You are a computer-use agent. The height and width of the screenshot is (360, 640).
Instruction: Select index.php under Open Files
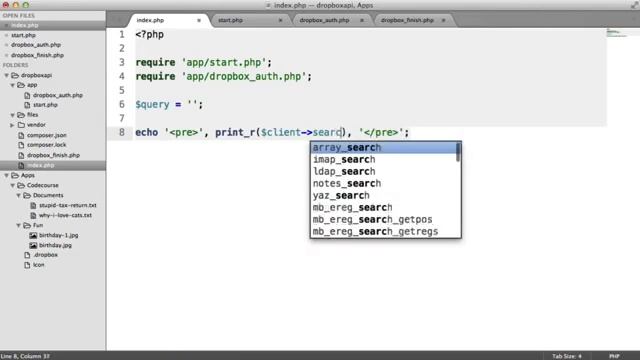click(24, 25)
